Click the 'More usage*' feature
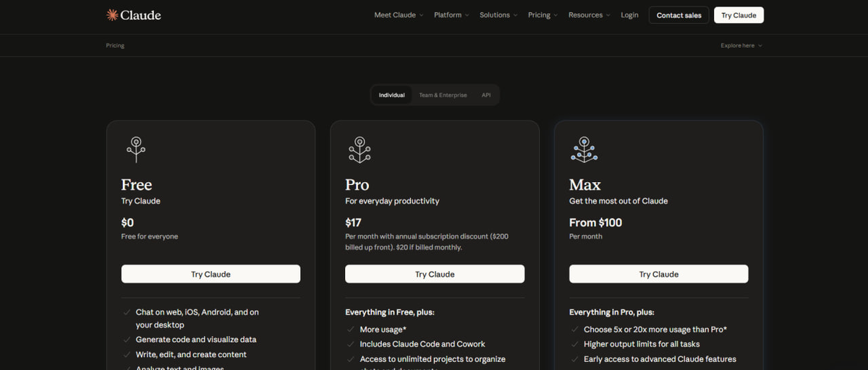This screenshot has height=370, width=868. (383, 330)
